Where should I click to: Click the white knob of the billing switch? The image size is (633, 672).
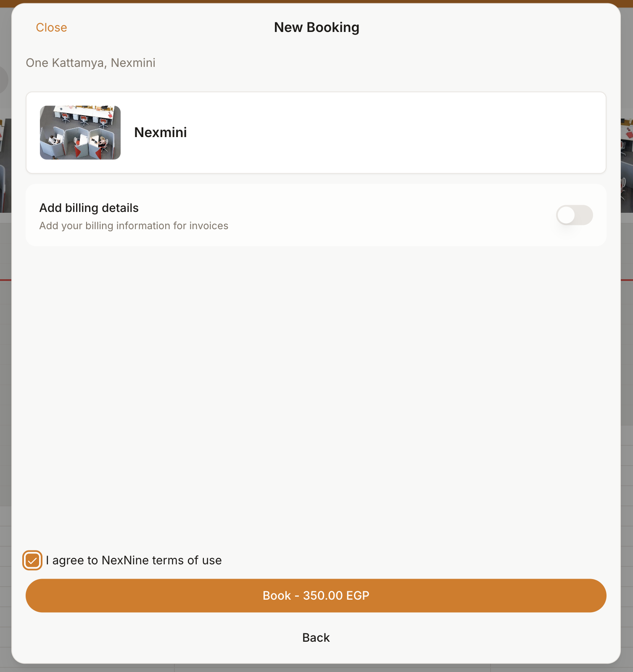click(566, 215)
